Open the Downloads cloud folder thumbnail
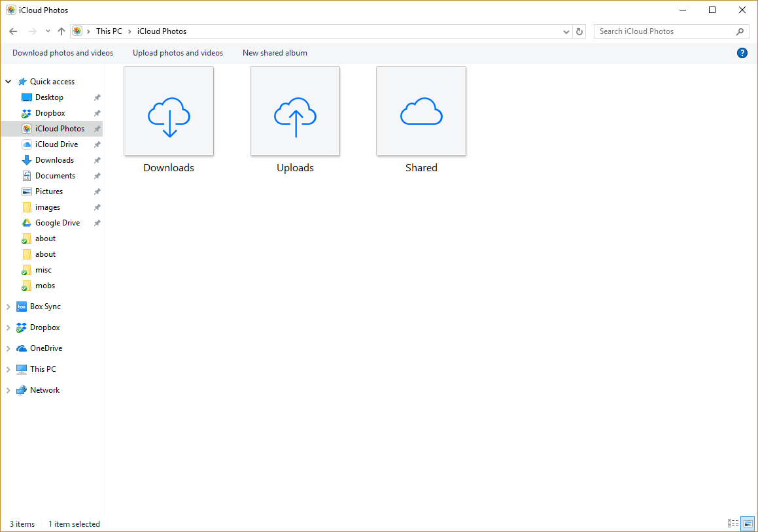The image size is (758, 532). [169, 112]
